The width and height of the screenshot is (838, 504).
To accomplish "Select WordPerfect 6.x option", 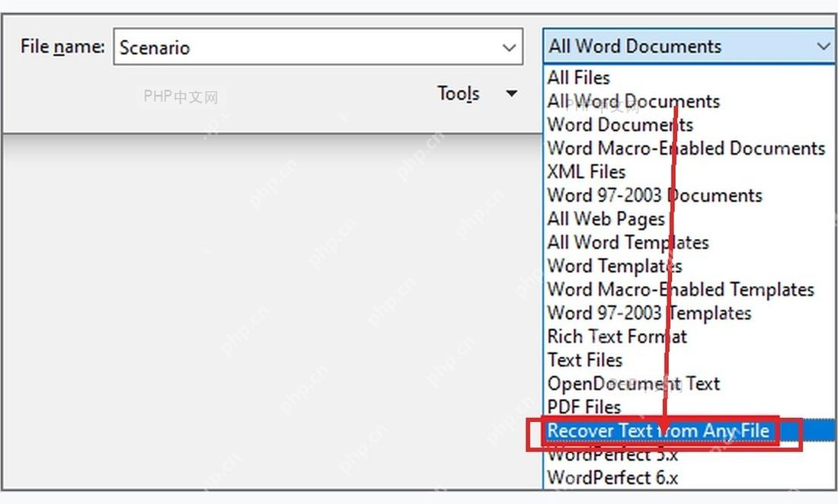I will click(x=689, y=477).
